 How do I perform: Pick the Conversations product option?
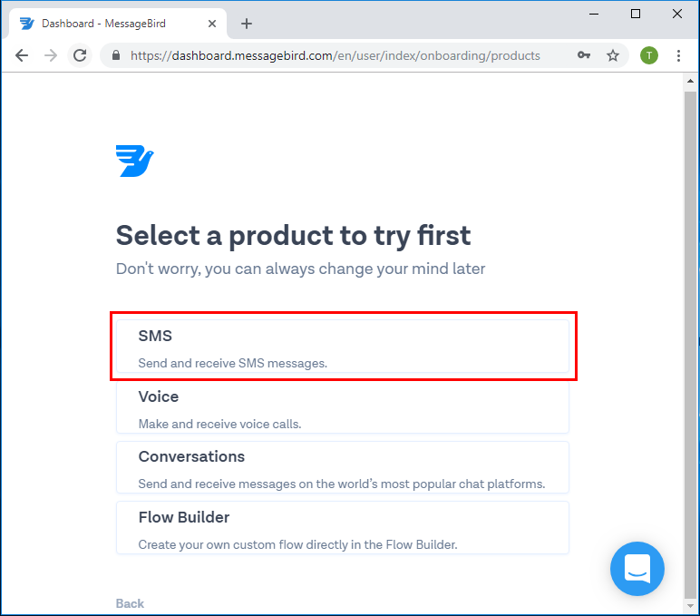(343, 467)
